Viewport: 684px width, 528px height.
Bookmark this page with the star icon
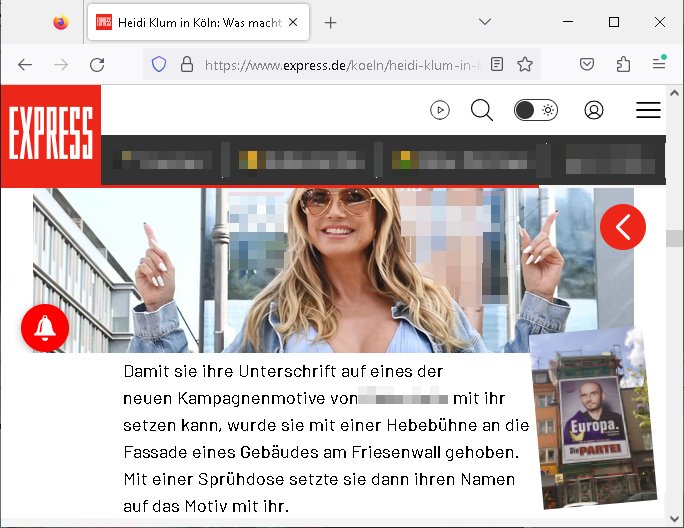(525, 64)
